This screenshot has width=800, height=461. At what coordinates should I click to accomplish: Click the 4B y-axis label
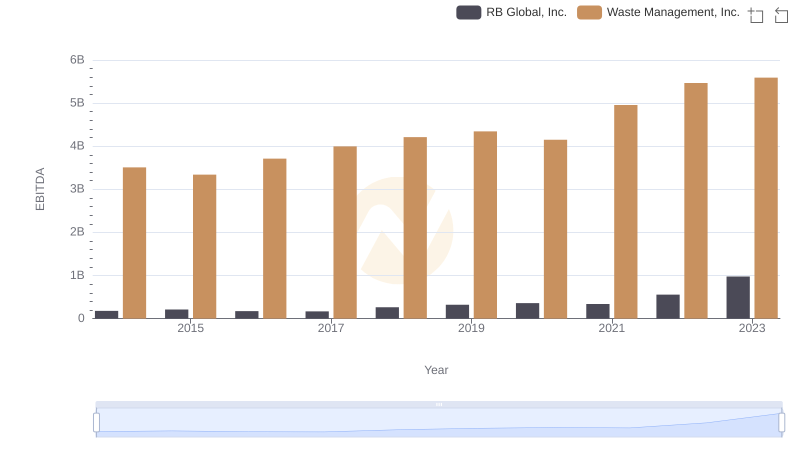coord(77,146)
